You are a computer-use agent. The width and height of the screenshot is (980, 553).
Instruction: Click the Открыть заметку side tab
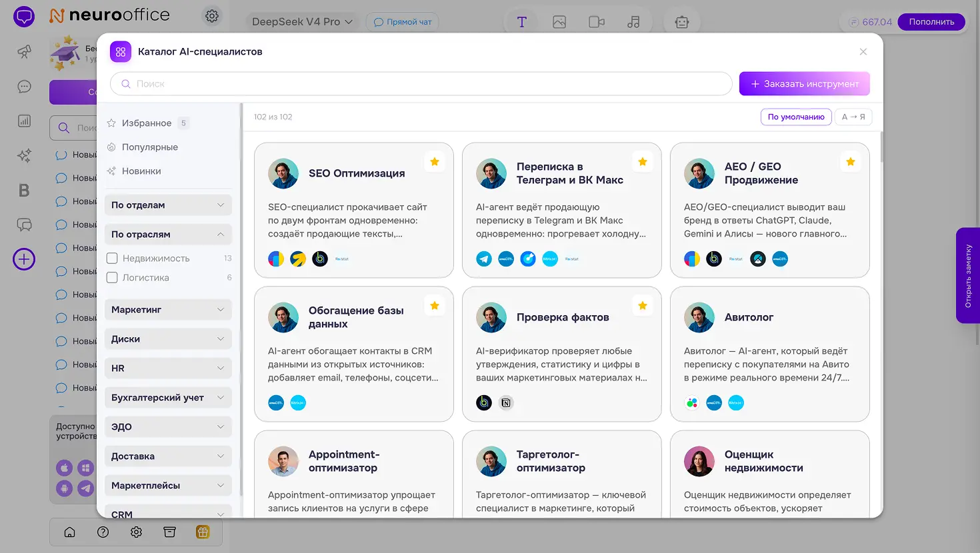click(x=968, y=276)
